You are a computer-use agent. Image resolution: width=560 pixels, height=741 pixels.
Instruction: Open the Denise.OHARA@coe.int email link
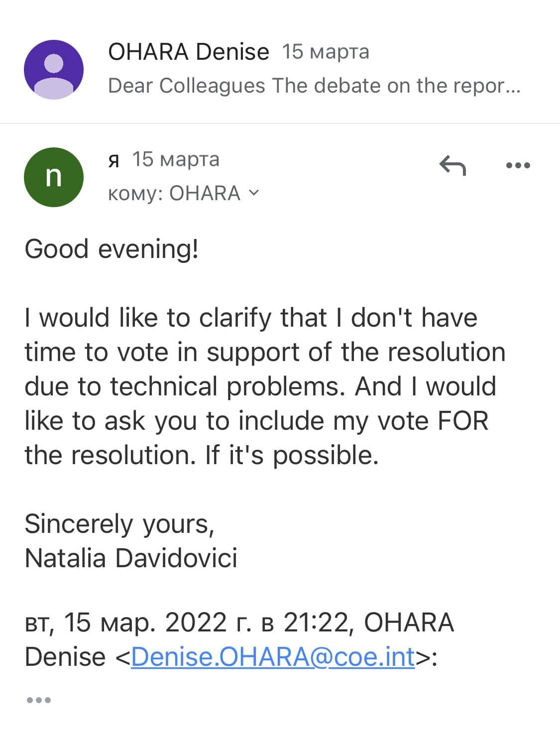[x=273, y=657]
